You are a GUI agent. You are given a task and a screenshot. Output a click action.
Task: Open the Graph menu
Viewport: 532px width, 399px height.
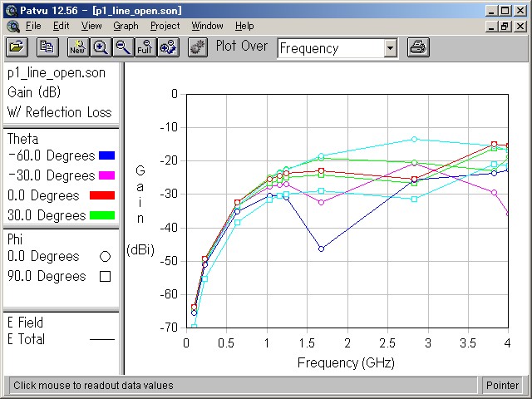(126, 26)
